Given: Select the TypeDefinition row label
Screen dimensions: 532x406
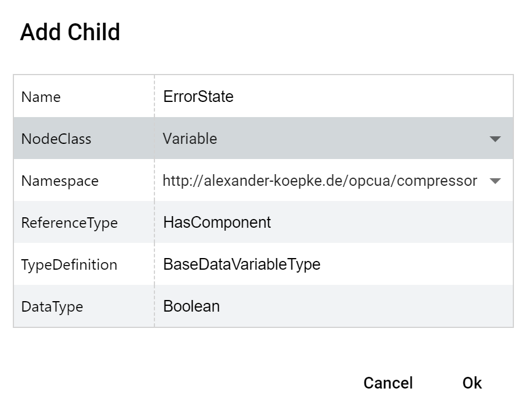Looking at the screenshot, I should click(x=69, y=265).
